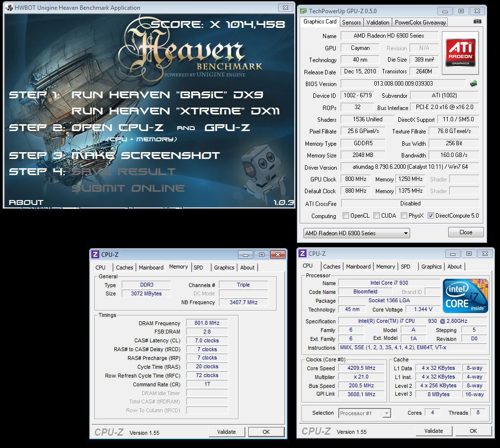
Task: Click the CPU-Z processor window title icon
Action: click(x=302, y=253)
